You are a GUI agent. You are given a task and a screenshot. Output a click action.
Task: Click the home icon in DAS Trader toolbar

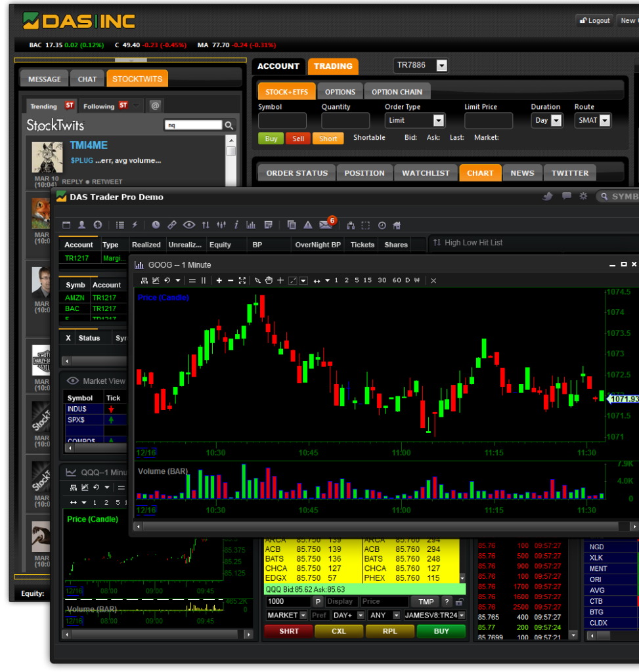[397, 226]
